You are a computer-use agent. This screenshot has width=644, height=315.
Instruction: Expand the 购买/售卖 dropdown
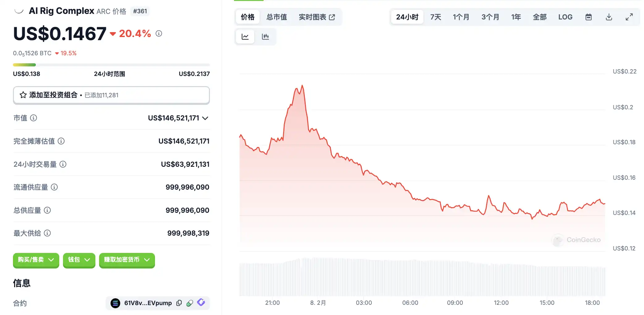click(36, 260)
